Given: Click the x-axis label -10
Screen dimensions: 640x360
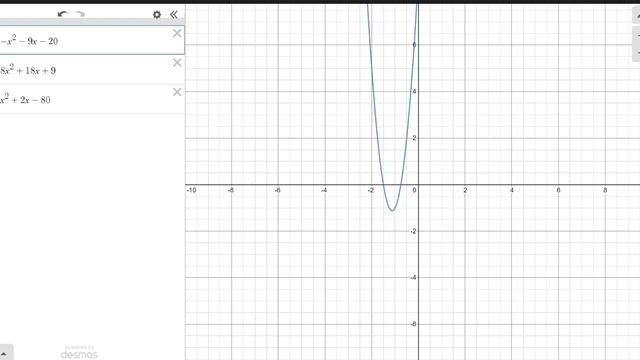Looking at the screenshot, I should click(191, 190).
